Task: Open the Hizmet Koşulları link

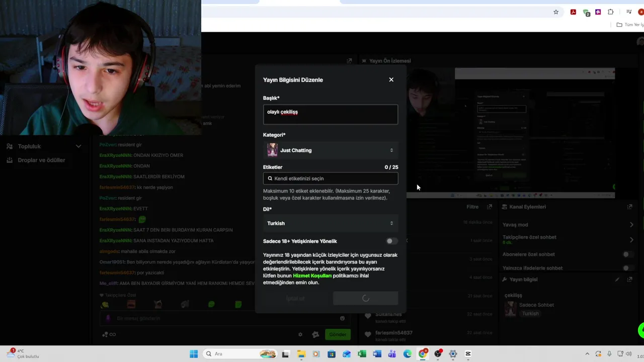Action: (x=312, y=276)
